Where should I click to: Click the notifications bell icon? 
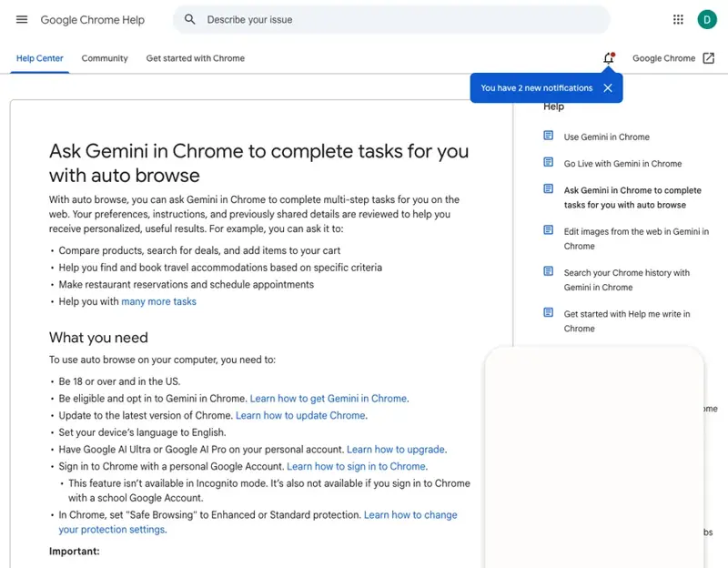(609, 58)
